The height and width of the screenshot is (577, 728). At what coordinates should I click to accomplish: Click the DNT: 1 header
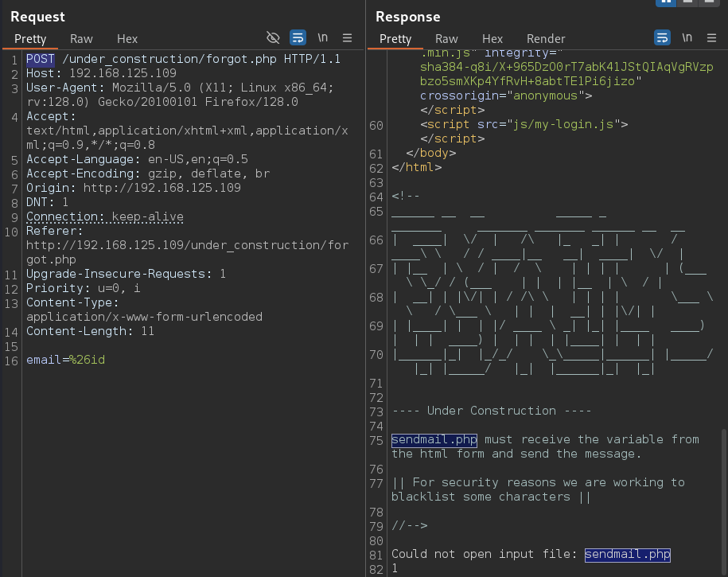[x=48, y=202]
